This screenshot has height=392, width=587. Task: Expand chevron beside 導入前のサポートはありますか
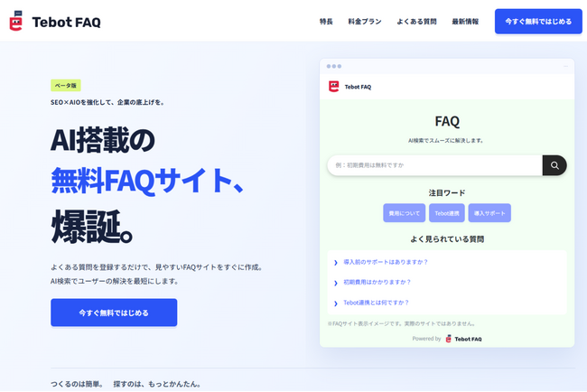[x=336, y=263]
